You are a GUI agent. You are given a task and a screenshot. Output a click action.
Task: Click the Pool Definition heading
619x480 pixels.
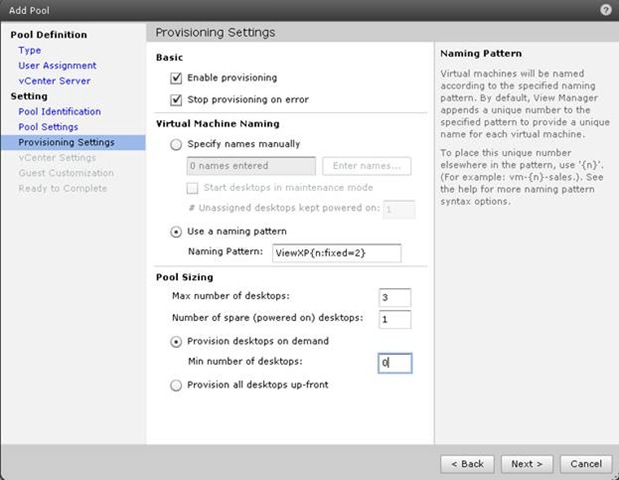tap(49, 35)
